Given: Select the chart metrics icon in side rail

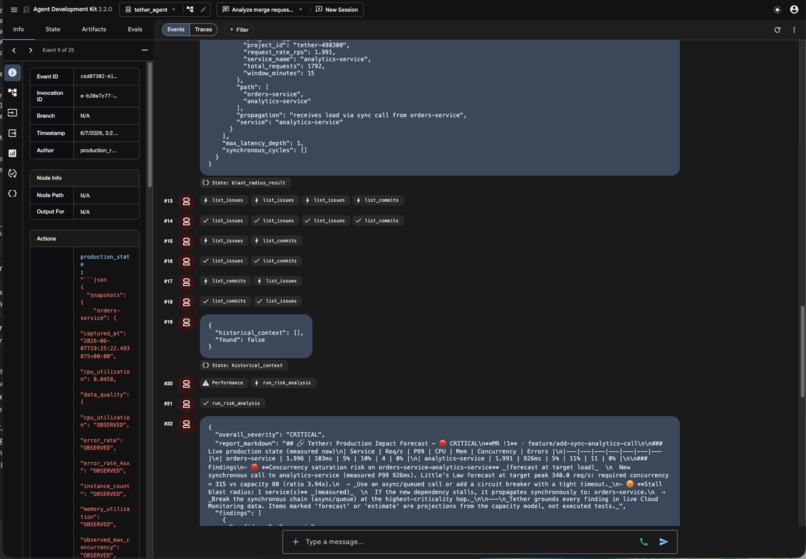Looking at the screenshot, I should (x=12, y=153).
